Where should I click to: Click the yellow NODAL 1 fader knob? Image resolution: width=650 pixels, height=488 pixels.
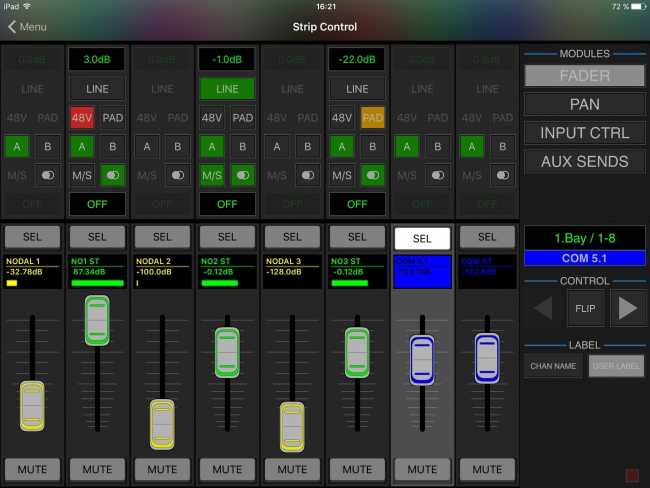tap(32, 405)
